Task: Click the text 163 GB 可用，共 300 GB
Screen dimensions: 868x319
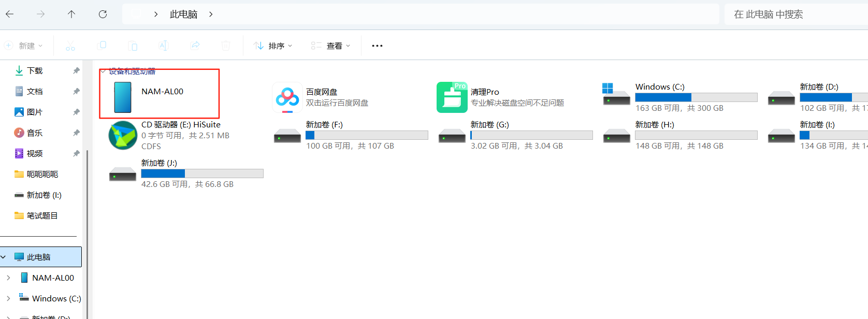Action: click(x=679, y=108)
